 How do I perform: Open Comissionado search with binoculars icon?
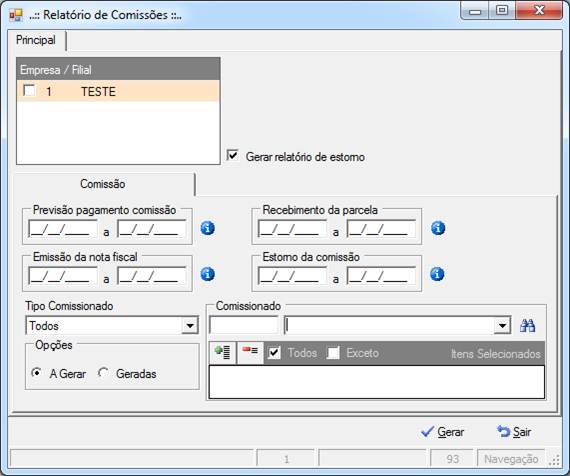coord(527,325)
